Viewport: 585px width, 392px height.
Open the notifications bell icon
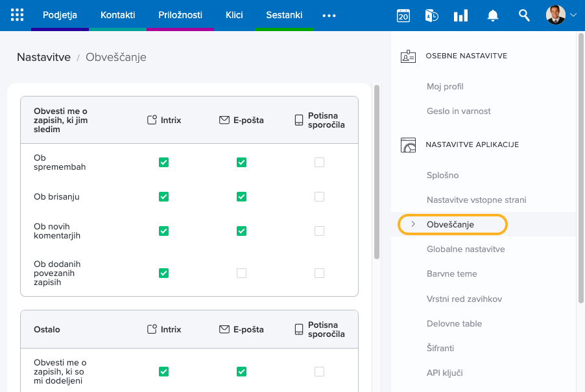pos(493,16)
